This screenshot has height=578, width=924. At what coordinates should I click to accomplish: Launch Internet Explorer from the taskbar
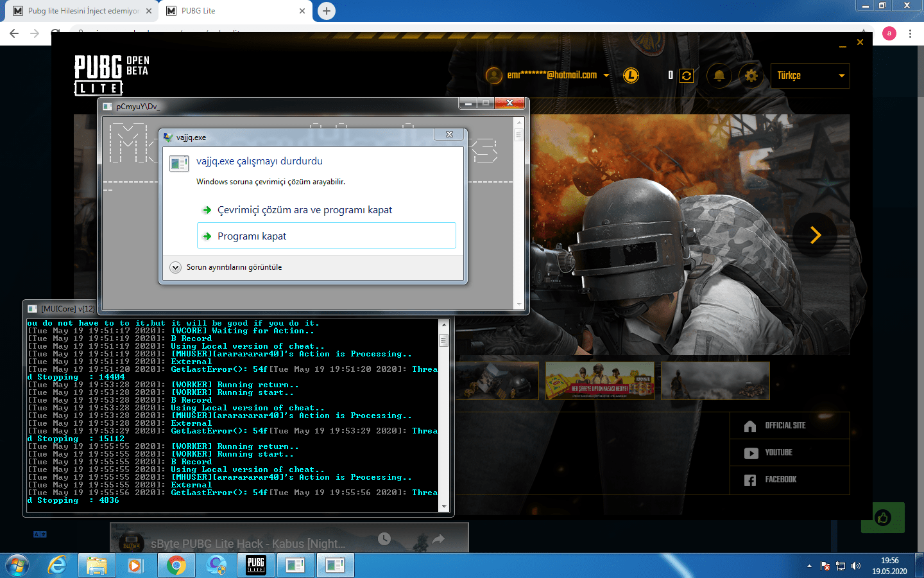point(58,565)
